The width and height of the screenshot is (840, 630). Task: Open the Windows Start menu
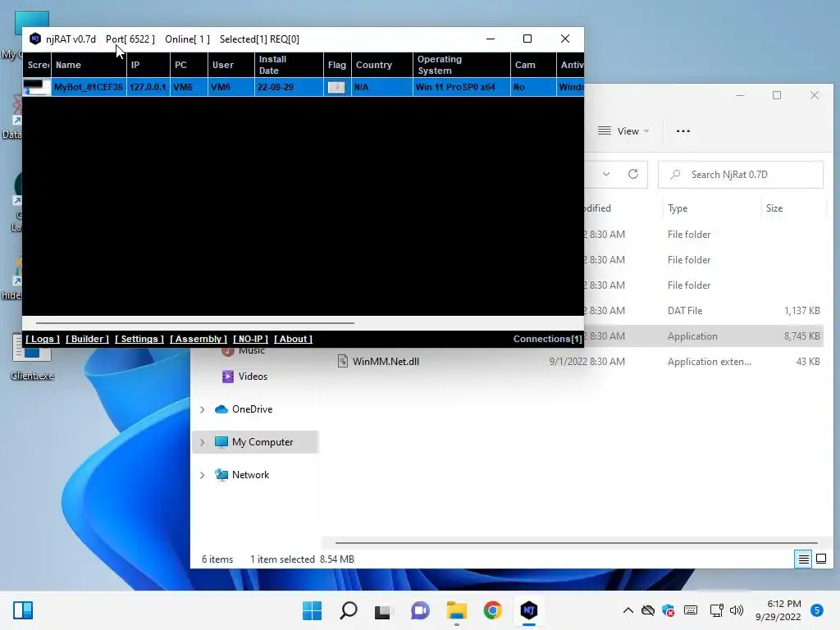pyautogui.click(x=313, y=610)
